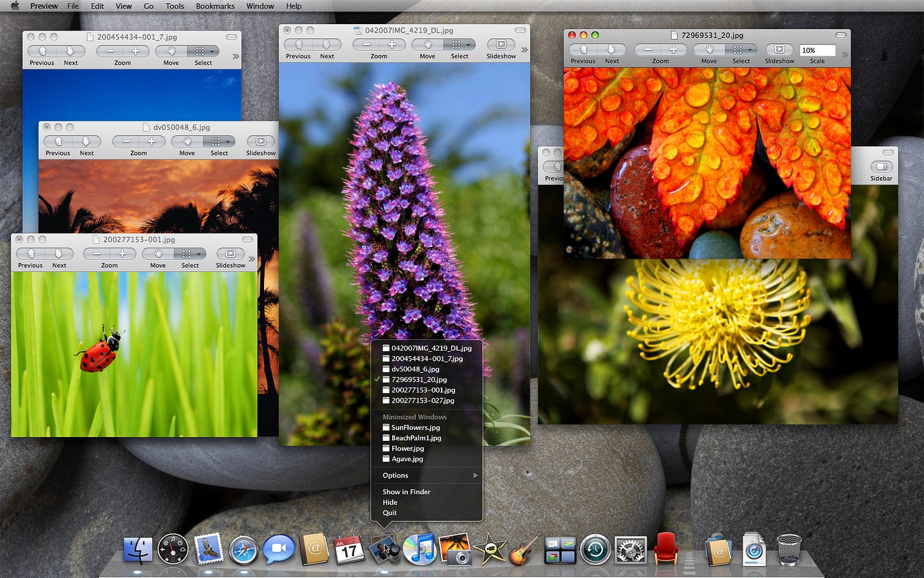Choose SunFlowers.jpg from Minimized Windows list
Screen dimensions: 924x578
coord(415,428)
